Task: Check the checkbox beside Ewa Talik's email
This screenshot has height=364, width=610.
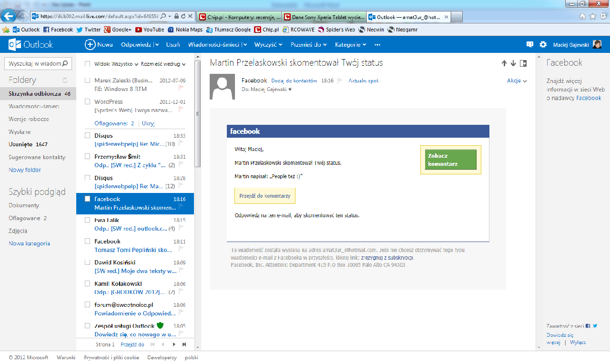Action: 87,220
